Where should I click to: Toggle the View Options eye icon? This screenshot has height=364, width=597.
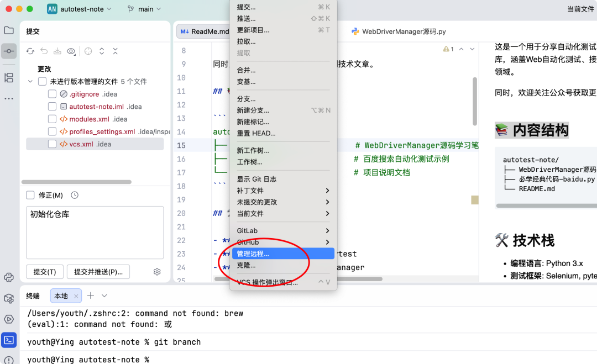coord(71,51)
